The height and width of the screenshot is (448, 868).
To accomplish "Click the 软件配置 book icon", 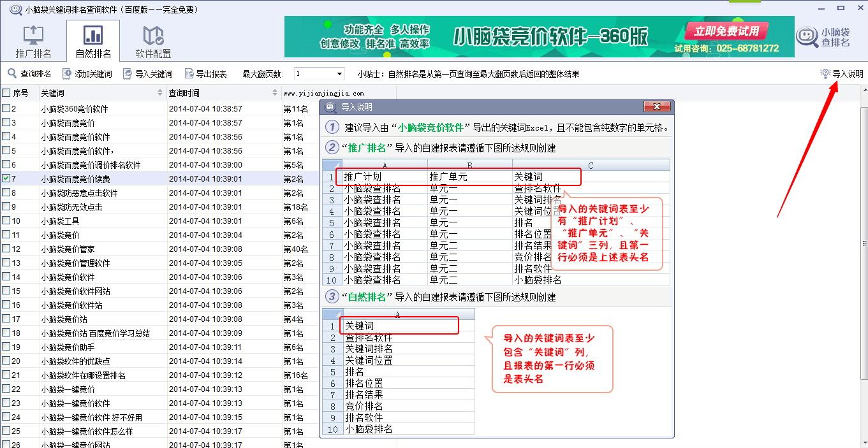I will tap(153, 35).
